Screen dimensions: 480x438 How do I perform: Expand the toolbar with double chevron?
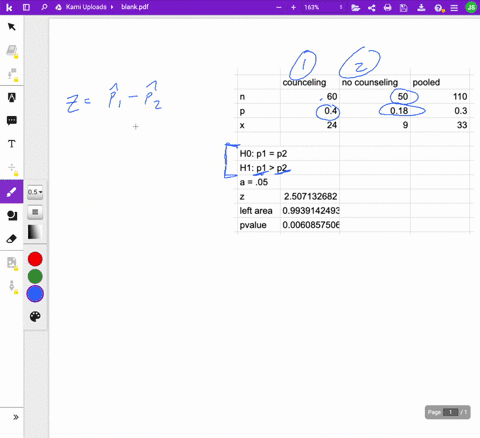click(x=15, y=417)
